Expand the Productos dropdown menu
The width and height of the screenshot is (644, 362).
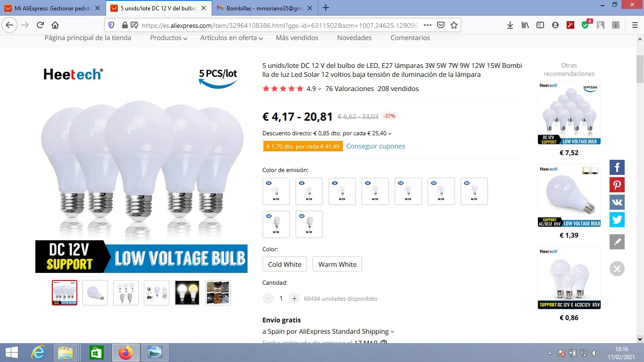[169, 38]
